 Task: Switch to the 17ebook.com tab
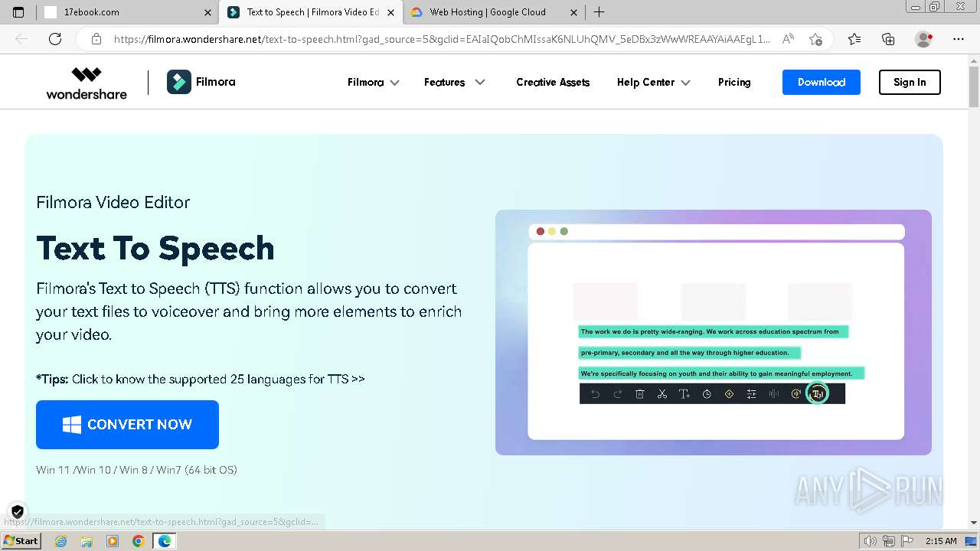126,12
